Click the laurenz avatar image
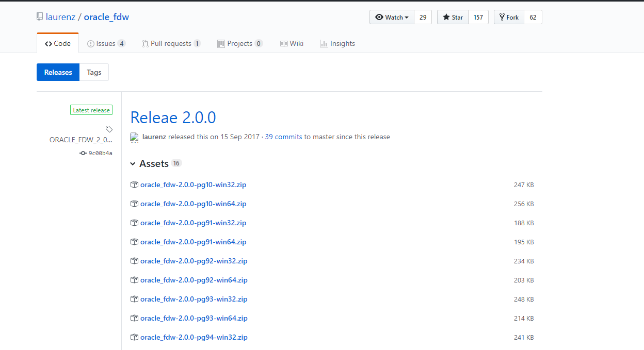Image resolution: width=644 pixels, height=350 pixels. click(134, 137)
